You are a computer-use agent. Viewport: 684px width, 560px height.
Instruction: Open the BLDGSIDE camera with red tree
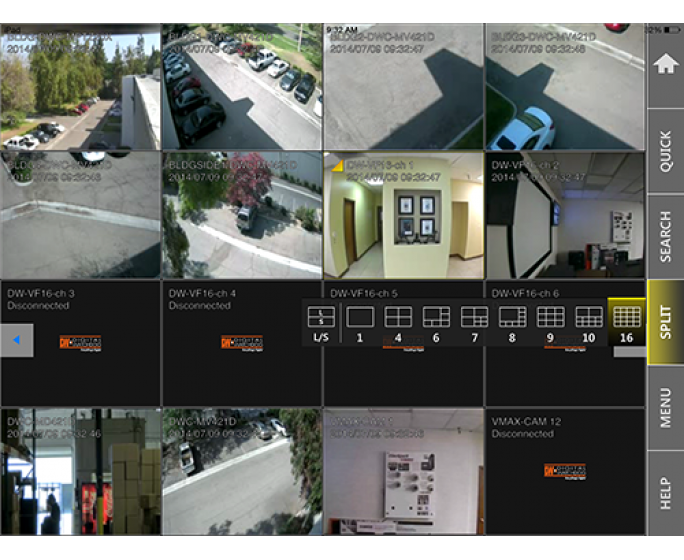click(x=242, y=215)
